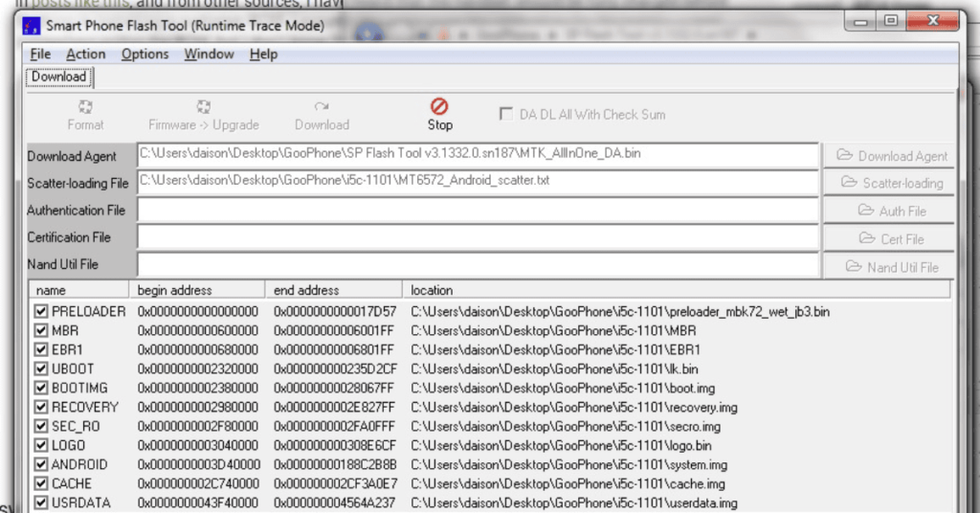980x513 pixels.
Task: Click the Firmware -> Upgrade toolbar icon
Action: pyautogui.click(x=203, y=107)
